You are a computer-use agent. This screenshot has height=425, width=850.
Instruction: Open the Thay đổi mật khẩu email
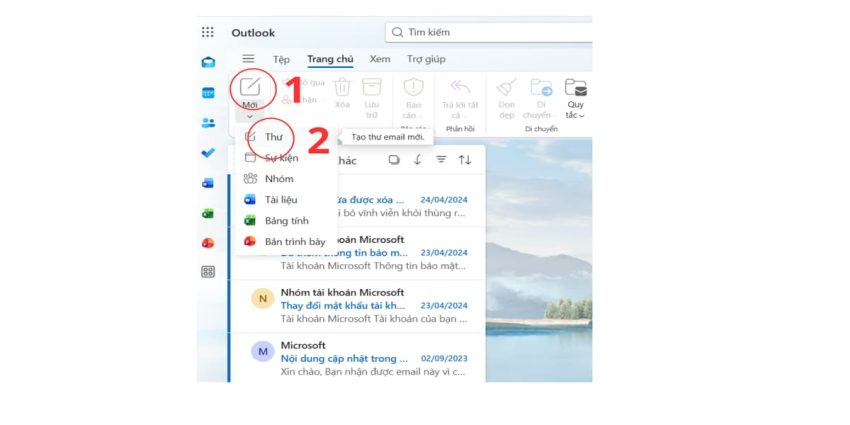point(358,306)
